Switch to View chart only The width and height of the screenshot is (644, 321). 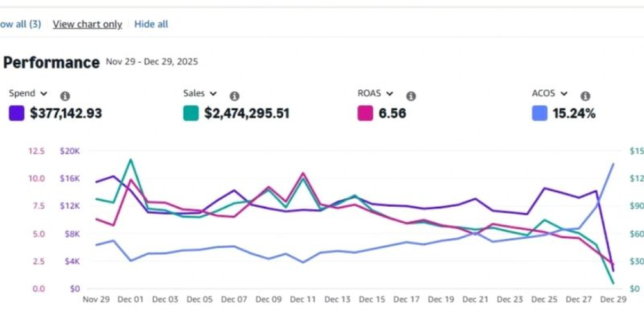(87, 24)
